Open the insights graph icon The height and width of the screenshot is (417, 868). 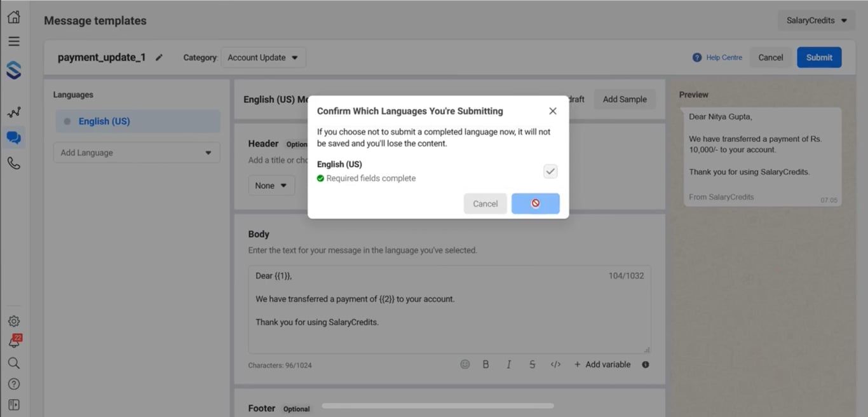[13, 113]
